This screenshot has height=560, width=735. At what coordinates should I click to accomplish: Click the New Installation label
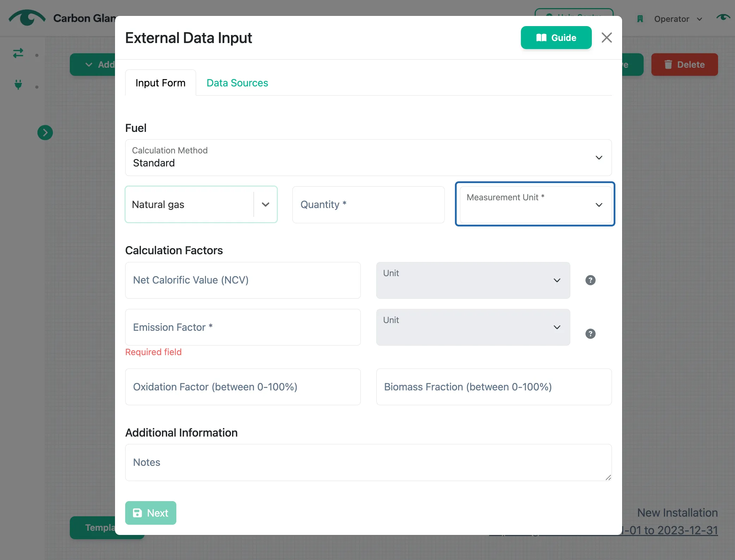pos(677,513)
